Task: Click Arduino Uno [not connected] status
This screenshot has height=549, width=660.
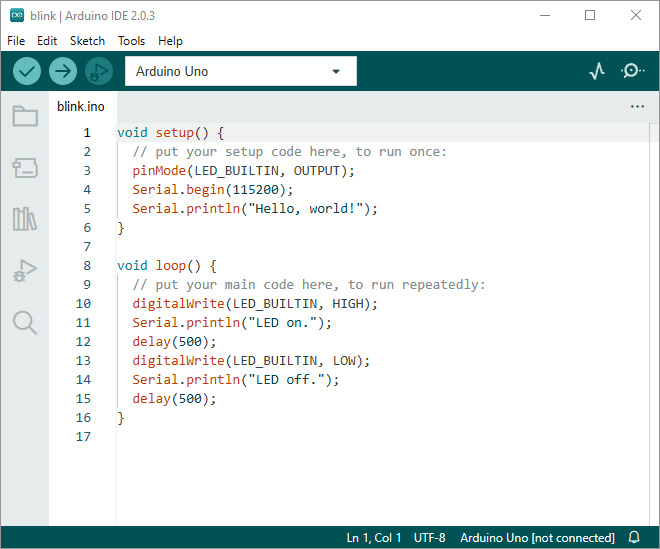Action: 537,538
